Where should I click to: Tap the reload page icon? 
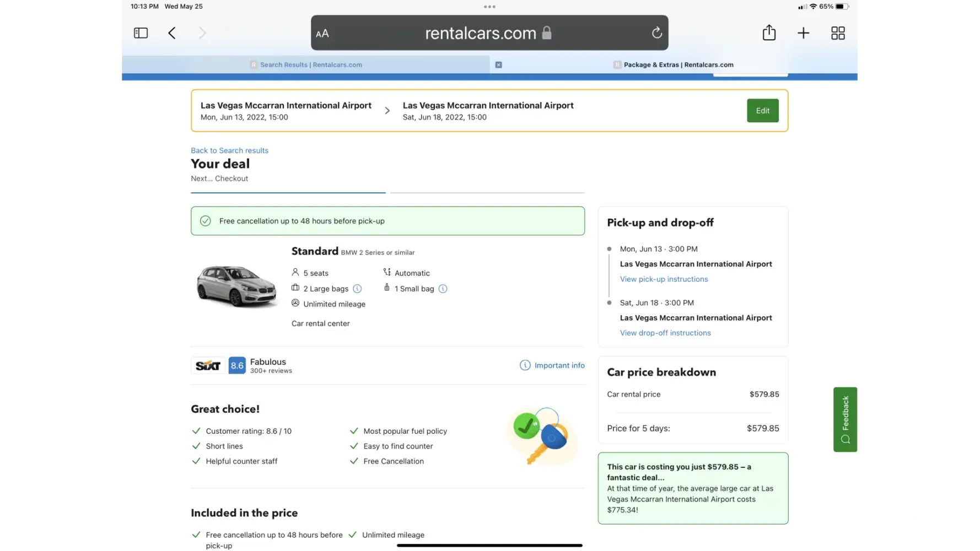click(656, 33)
